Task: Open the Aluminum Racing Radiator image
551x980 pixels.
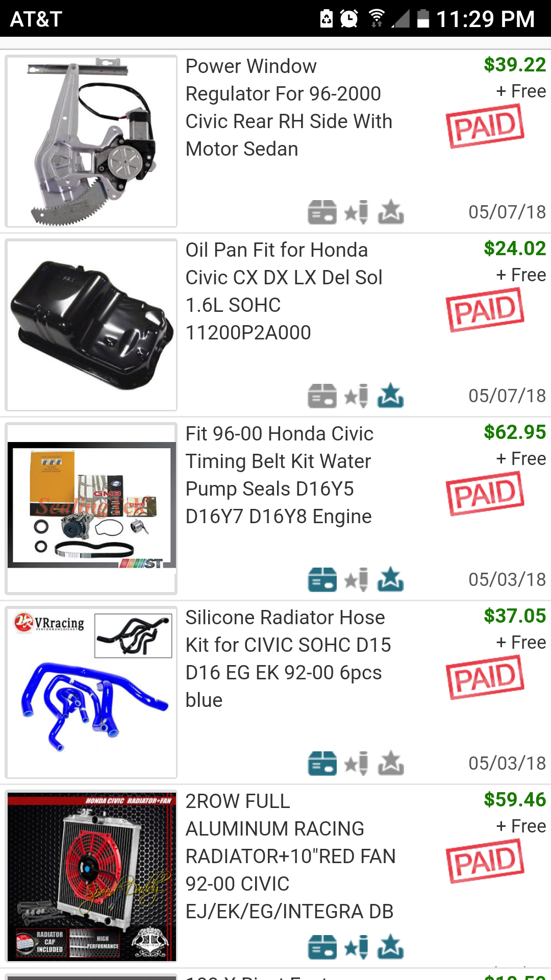Action: pyautogui.click(x=91, y=876)
